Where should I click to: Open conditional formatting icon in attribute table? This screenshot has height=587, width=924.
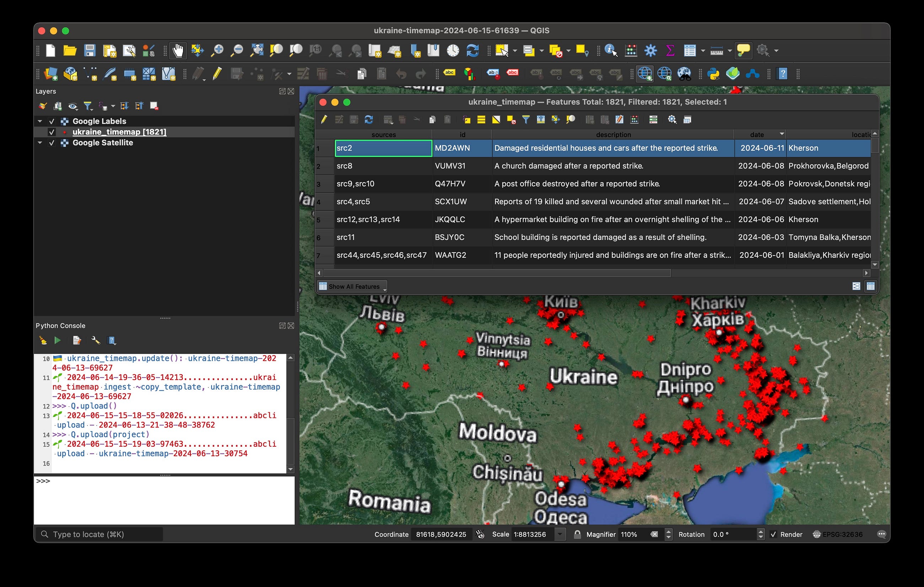654,120
